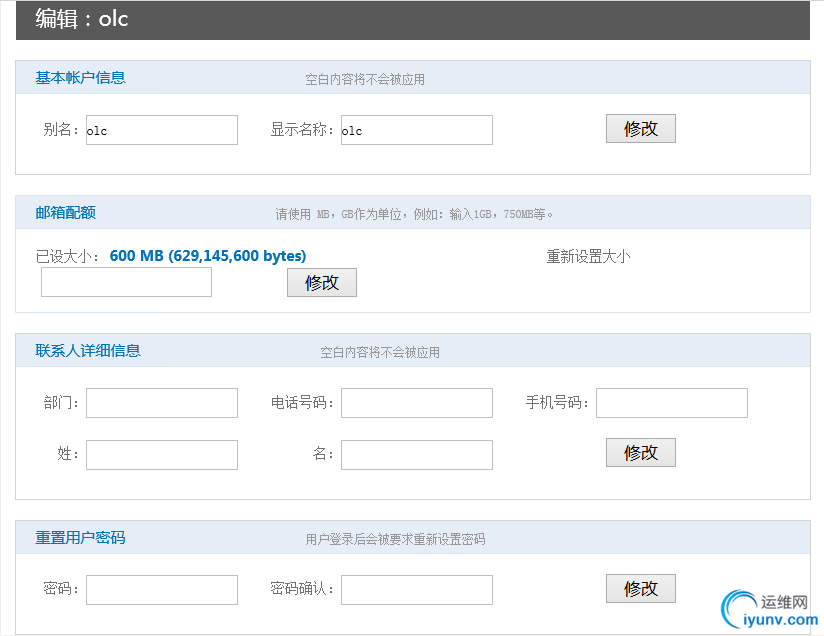Click the 名 input field
Viewport: 824px width, 636px height.
coord(417,455)
